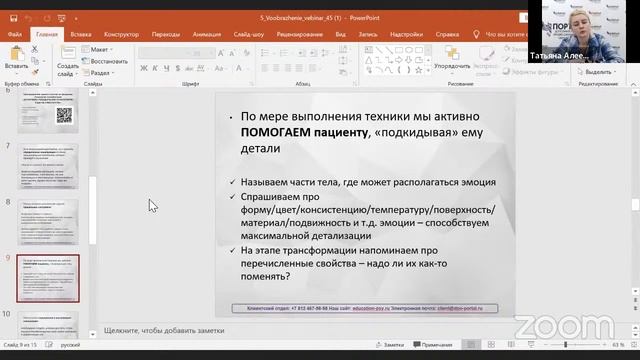Select slide 7 thumbnail
640x360 pixels.
pyautogui.click(x=48, y=166)
